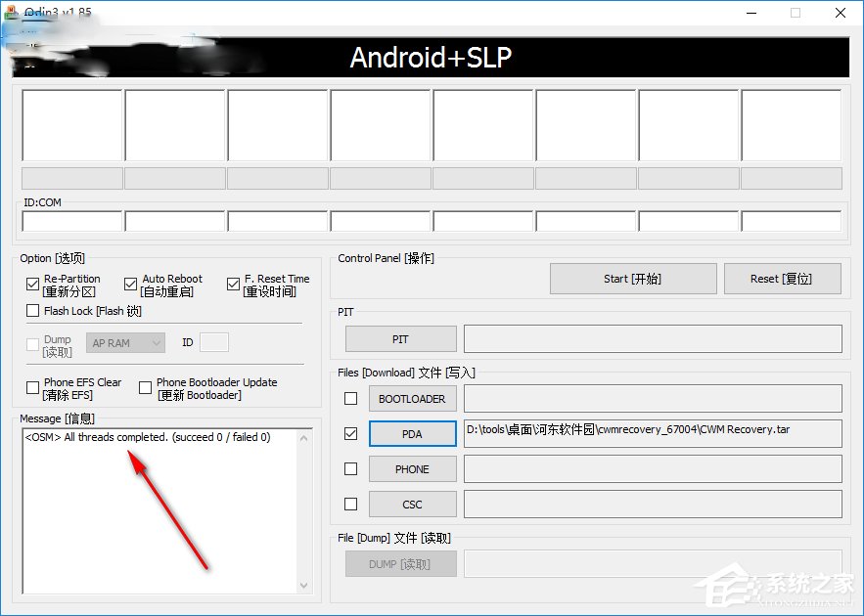The height and width of the screenshot is (616, 864).
Task: Click the PHONE file selection button
Action: (412, 468)
